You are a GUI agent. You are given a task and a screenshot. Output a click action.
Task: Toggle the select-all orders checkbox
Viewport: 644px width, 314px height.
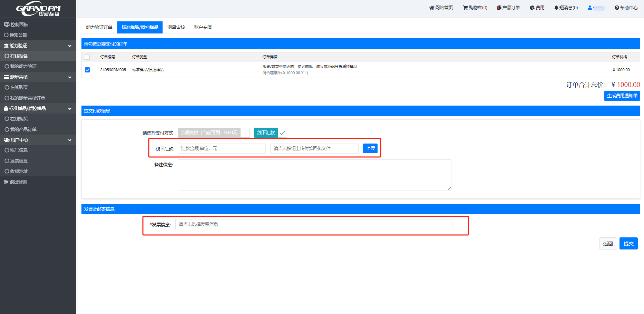coord(87,57)
